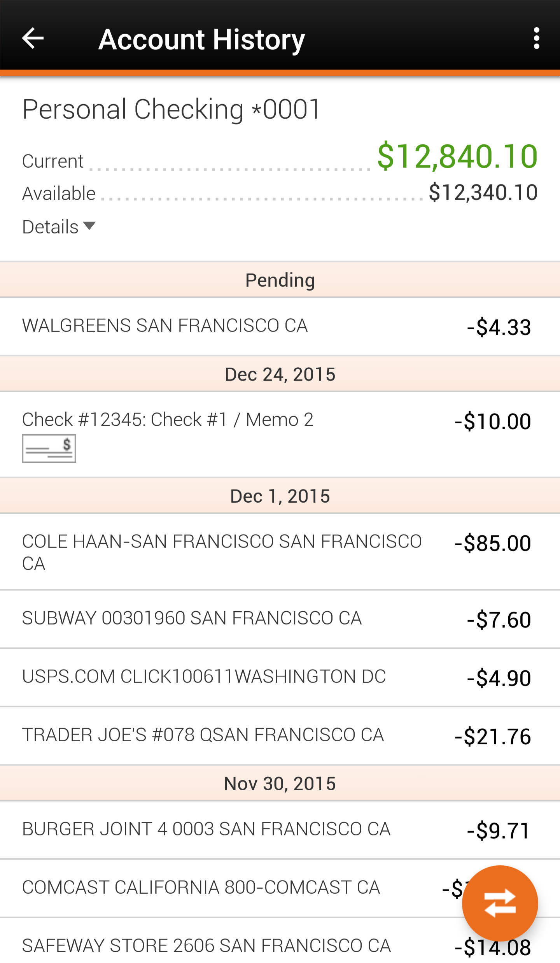The height and width of the screenshot is (963, 560).
Task: Open the three-dot overflow menu
Action: tap(537, 38)
